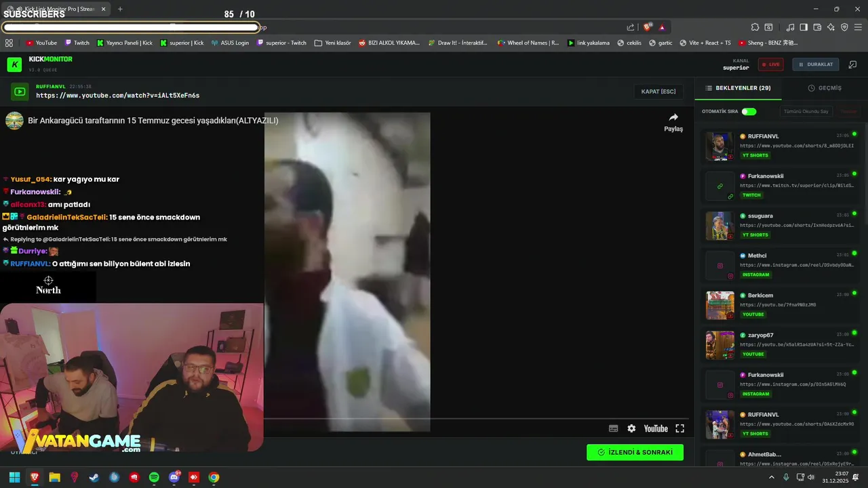Select the Methci Instagram reel queue item
The height and width of the screenshot is (488, 868).
tap(779, 265)
